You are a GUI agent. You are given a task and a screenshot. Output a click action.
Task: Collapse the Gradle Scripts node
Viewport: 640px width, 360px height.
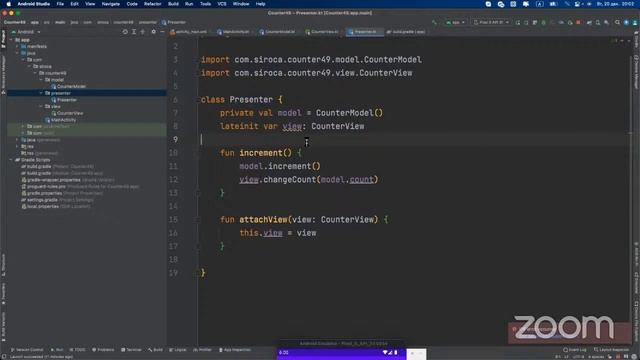[x=11, y=160]
